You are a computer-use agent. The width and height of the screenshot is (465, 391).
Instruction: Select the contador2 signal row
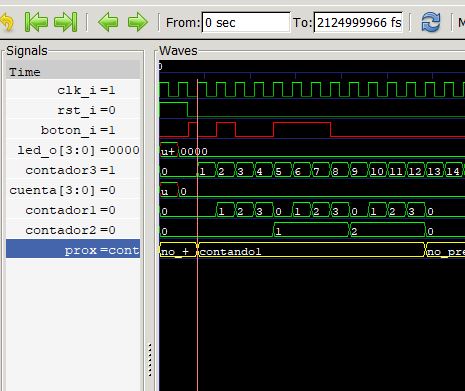pyautogui.click(x=73, y=230)
